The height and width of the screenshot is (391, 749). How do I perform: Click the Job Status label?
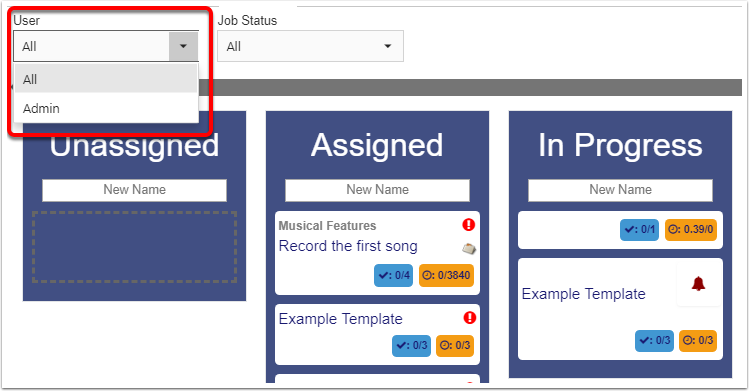[x=247, y=21]
